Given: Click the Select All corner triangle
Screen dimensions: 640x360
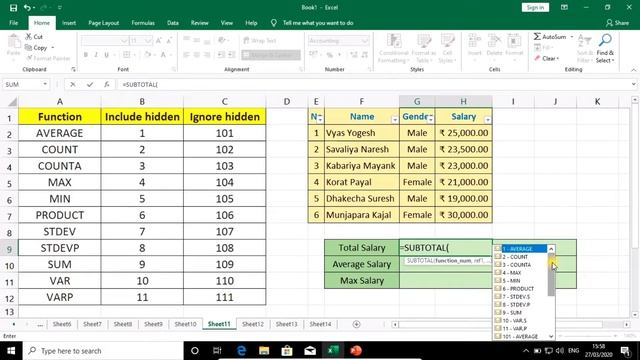Looking at the screenshot, I should (12, 102).
